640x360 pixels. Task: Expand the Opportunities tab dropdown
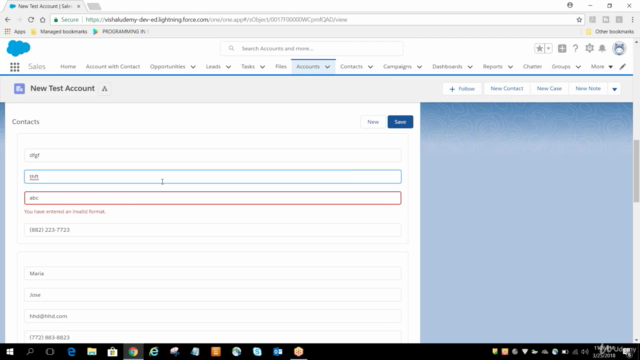(193, 67)
